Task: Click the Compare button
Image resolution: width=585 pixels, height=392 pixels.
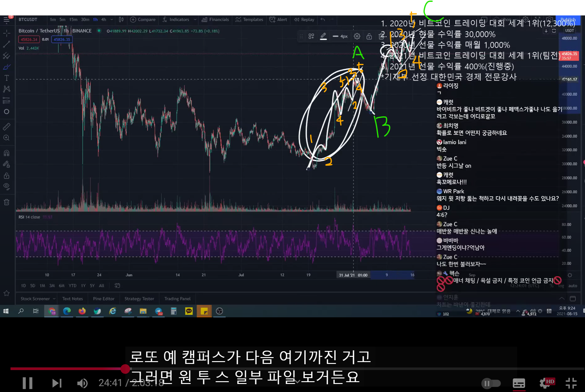Action: tap(143, 19)
